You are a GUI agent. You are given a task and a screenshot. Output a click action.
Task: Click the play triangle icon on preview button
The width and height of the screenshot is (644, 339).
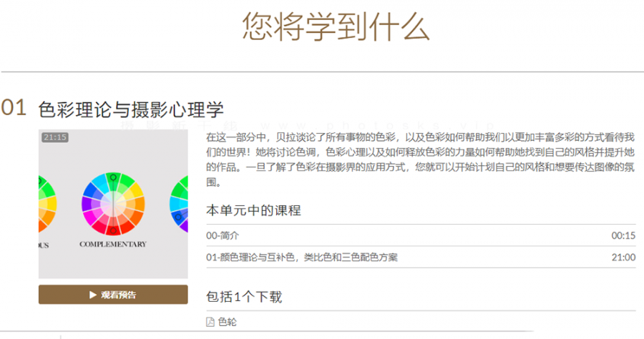(x=93, y=295)
